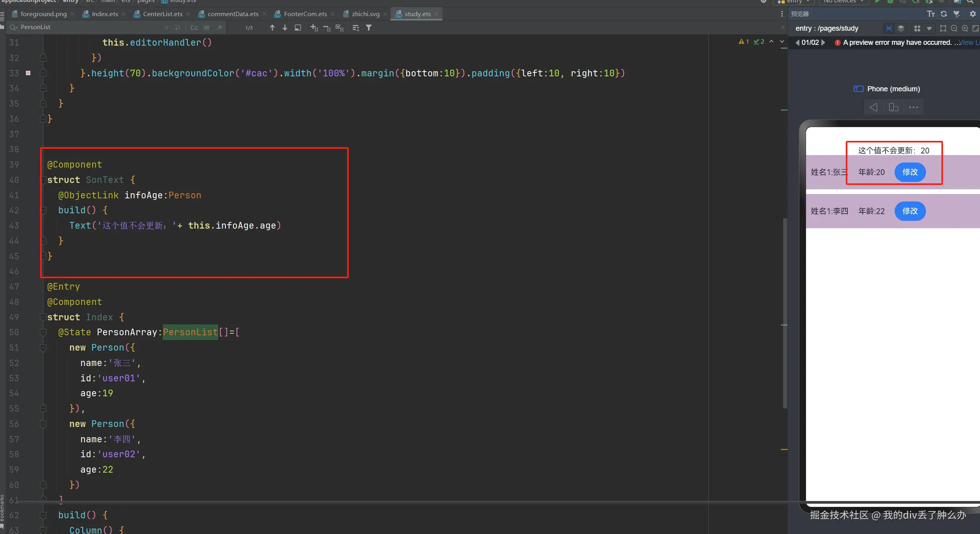Toggle match case Cc in search
Viewport: 980px width, 534px height.
(x=194, y=28)
